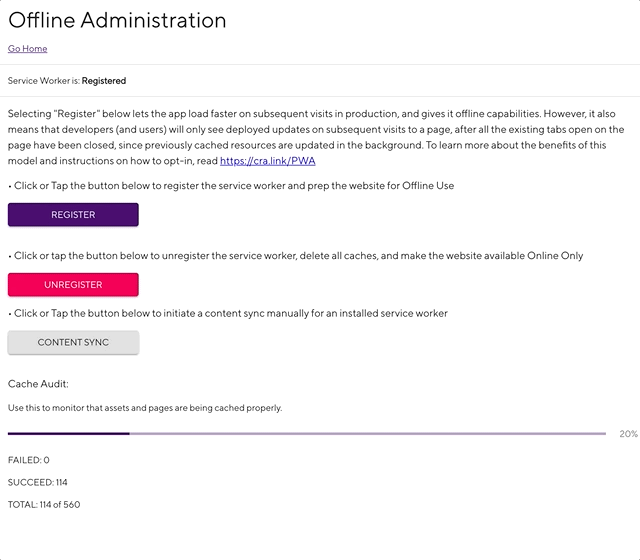The height and width of the screenshot is (560, 640).
Task: Click the bold Registered status text
Action: pyautogui.click(x=104, y=81)
